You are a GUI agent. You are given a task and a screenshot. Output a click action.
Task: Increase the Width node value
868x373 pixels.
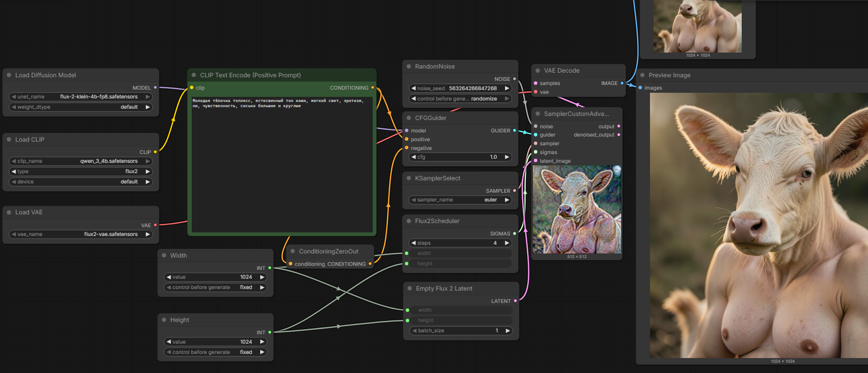coord(262,277)
